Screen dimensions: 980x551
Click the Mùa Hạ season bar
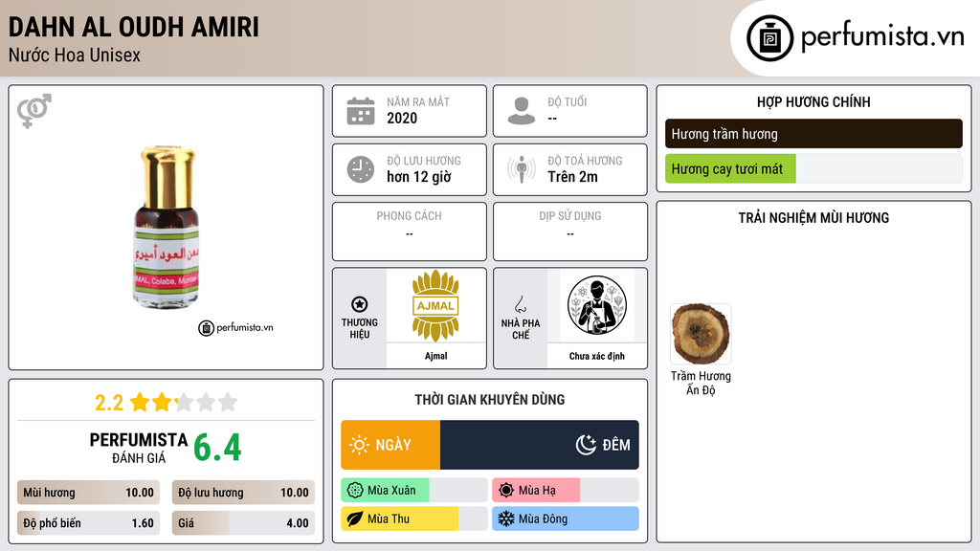566,491
